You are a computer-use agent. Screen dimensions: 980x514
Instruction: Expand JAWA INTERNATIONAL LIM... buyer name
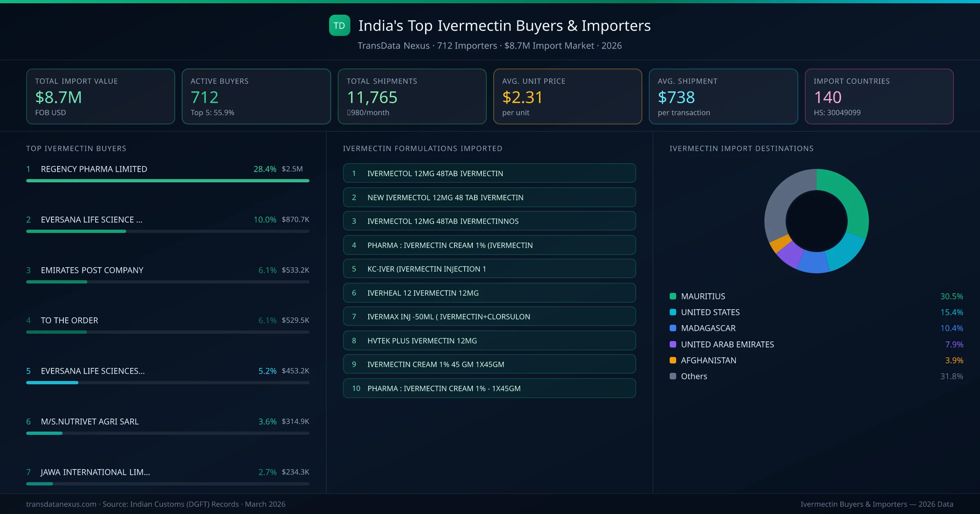tap(95, 472)
